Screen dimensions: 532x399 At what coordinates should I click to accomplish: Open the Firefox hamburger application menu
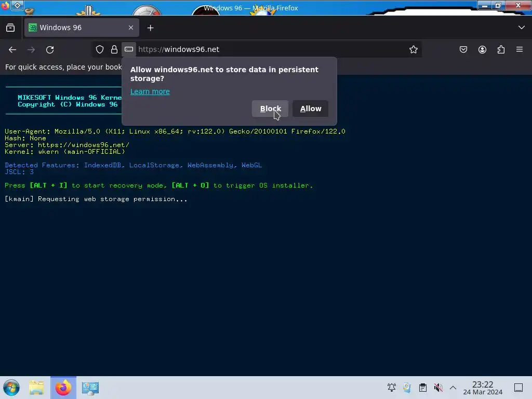(520, 49)
